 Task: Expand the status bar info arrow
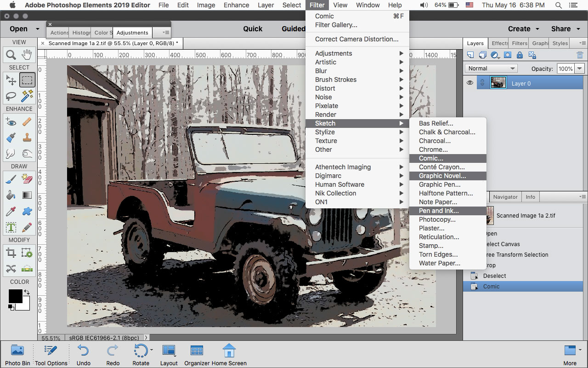(147, 338)
